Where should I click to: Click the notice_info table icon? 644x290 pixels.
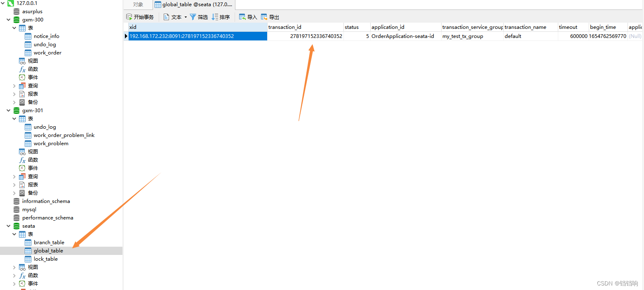coord(28,36)
